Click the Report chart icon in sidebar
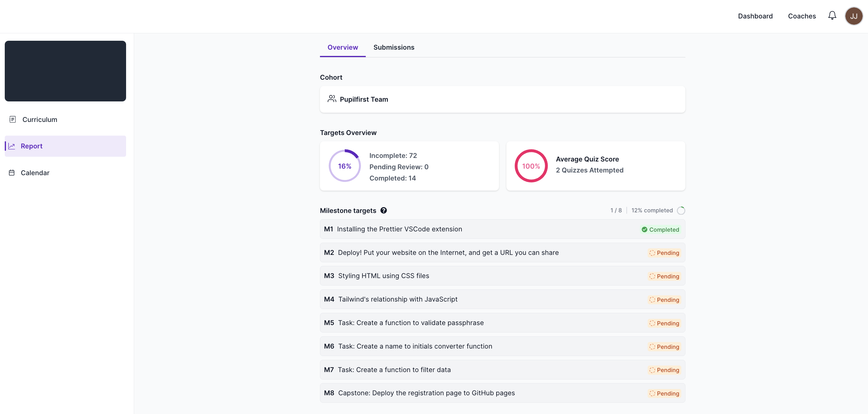This screenshot has height=414, width=868. pyautogui.click(x=12, y=146)
